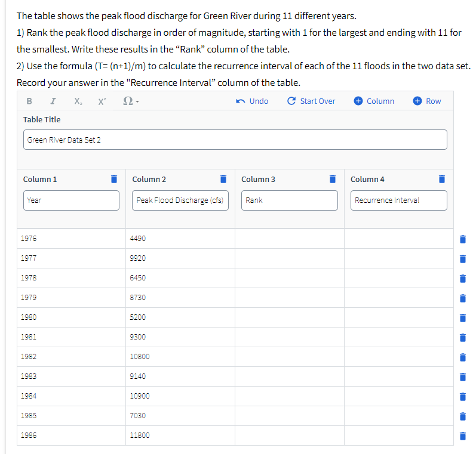Click the Rank cell for 1986
The width and height of the screenshot is (476, 454).
(x=290, y=436)
